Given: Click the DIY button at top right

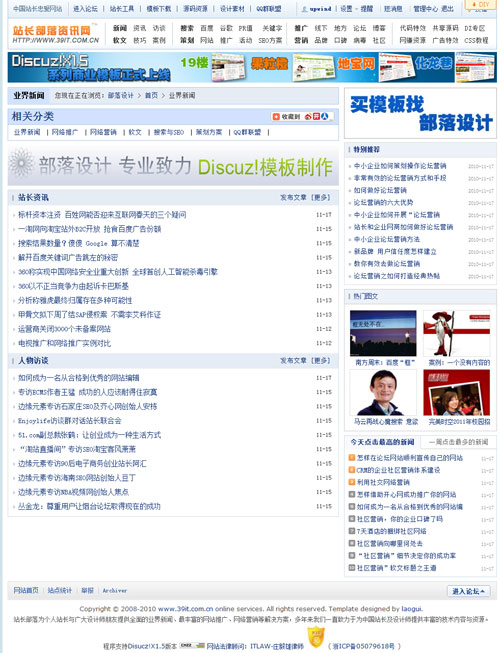Looking at the screenshot, I should [x=481, y=4].
